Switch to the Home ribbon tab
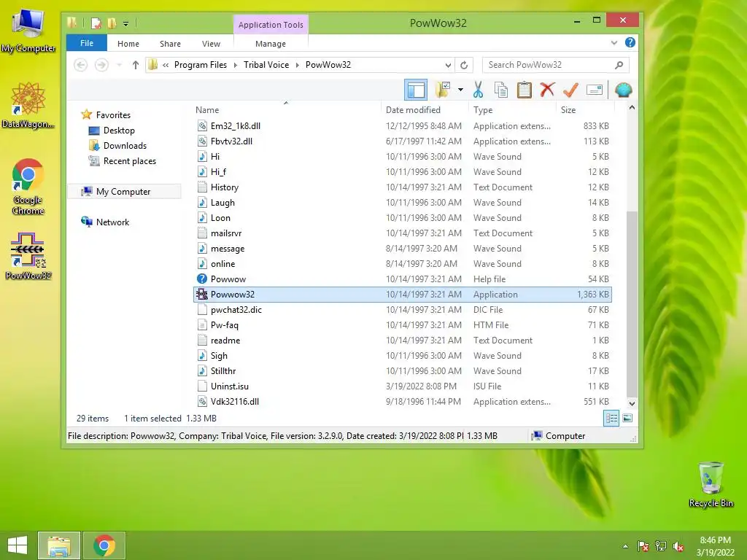Screen dimensions: 747x560 [x=128, y=43]
